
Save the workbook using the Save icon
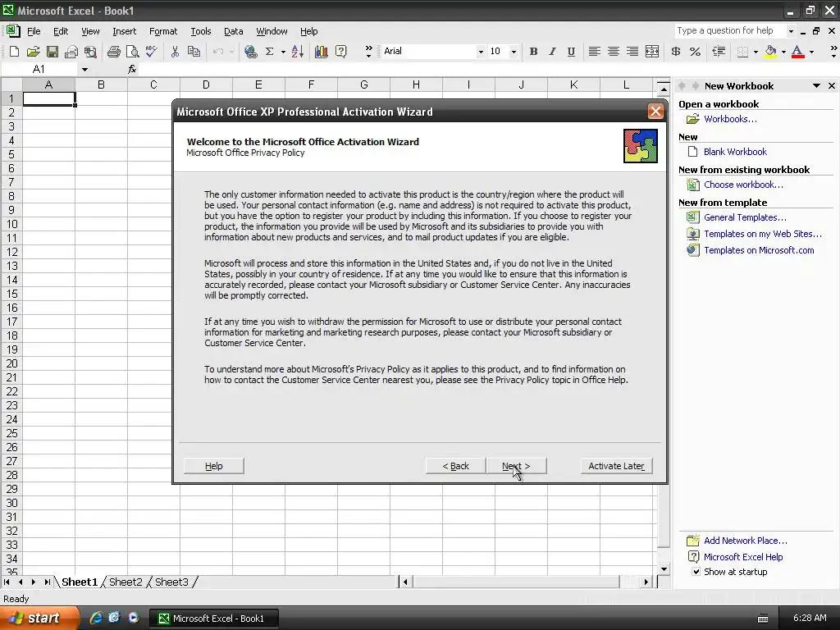(x=52, y=52)
